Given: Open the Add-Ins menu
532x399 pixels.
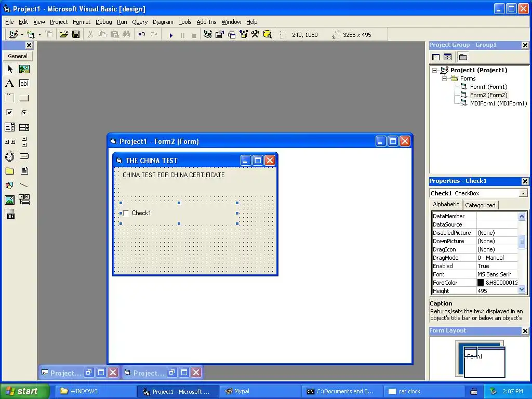Looking at the screenshot, I should click(206, 22).
